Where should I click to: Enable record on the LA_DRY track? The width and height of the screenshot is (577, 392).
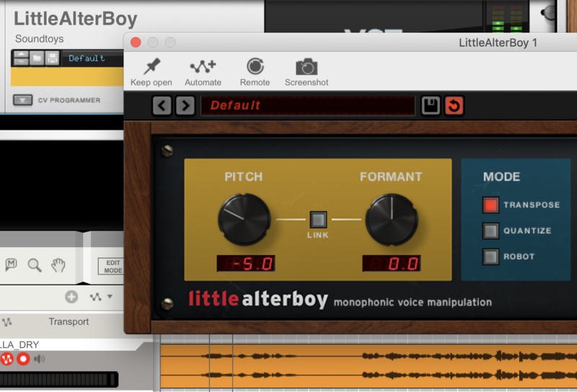23,359
